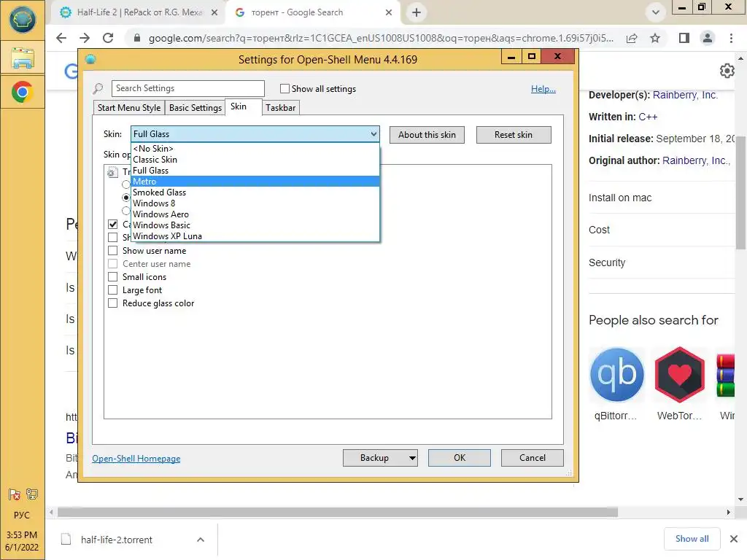This screenshot has width=747, height=560.
Task: Open Chrome three-dot menu
Action: [731, 38]
